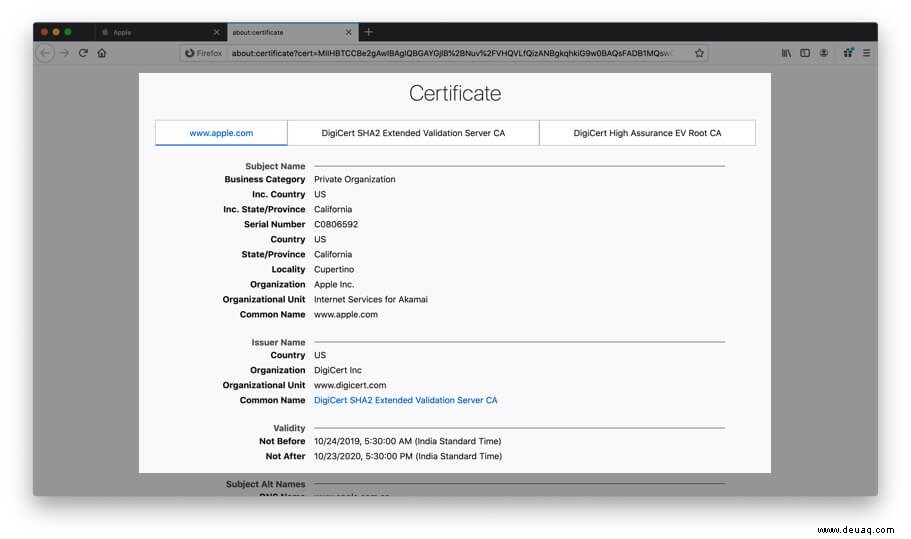Click the Apple Inc. organization value
Screen dimensions: 911x539
(333, 285)
